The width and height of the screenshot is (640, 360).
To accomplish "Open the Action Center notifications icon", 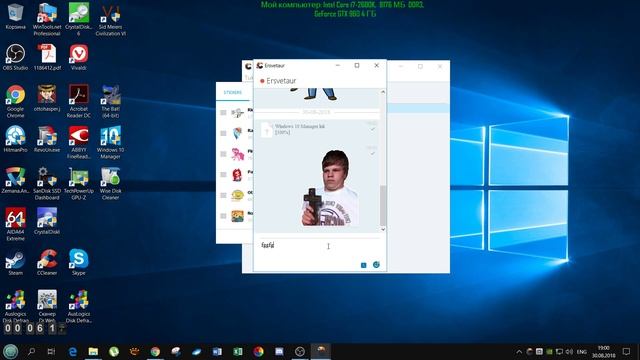I will [627, 351].
